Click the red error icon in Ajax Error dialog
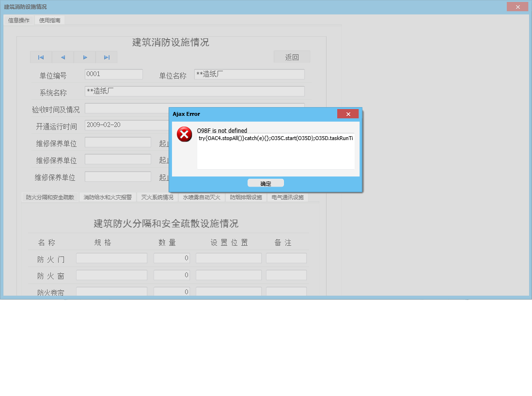Screen dimensions: 532x396 click(184, 135)
